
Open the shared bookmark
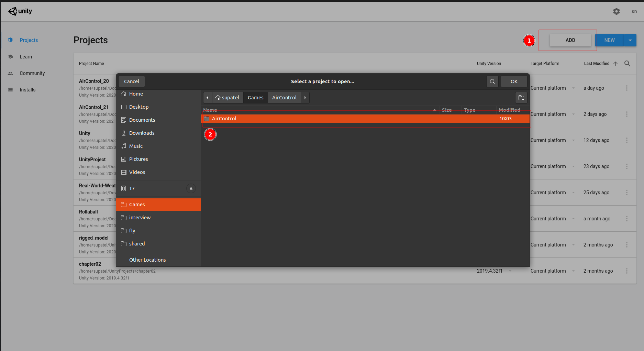click(x=158, y=244)
